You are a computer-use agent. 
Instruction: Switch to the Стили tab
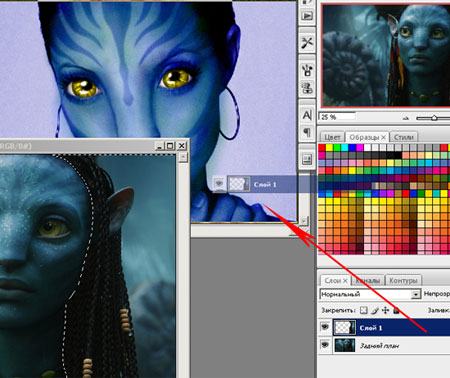pyautogui.click(x=404, y=137)
